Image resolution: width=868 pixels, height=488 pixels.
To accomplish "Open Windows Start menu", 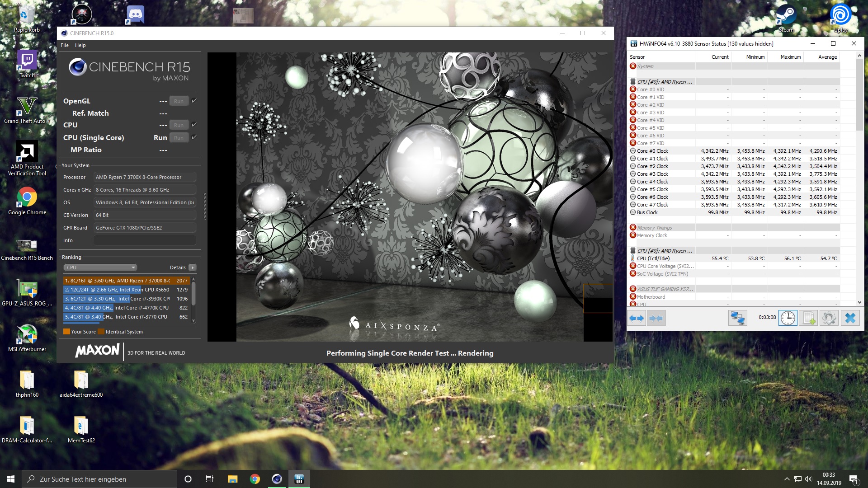I will tap(11, 479).
